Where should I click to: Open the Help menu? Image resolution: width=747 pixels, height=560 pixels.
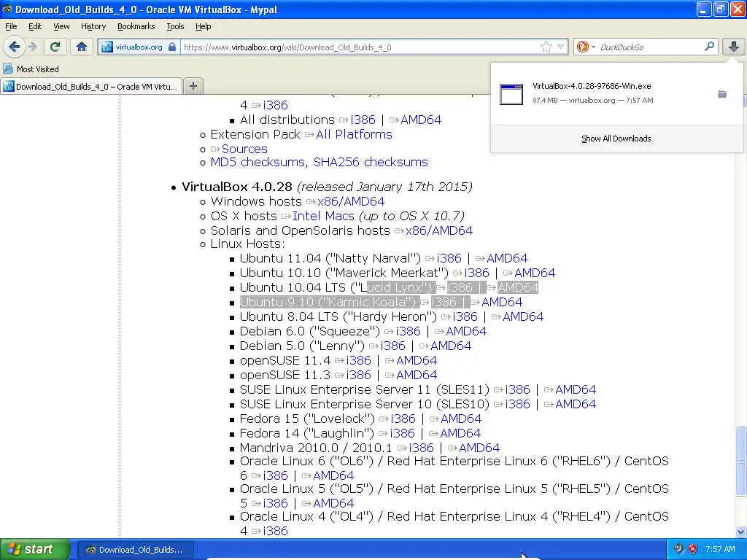(204, 26)
